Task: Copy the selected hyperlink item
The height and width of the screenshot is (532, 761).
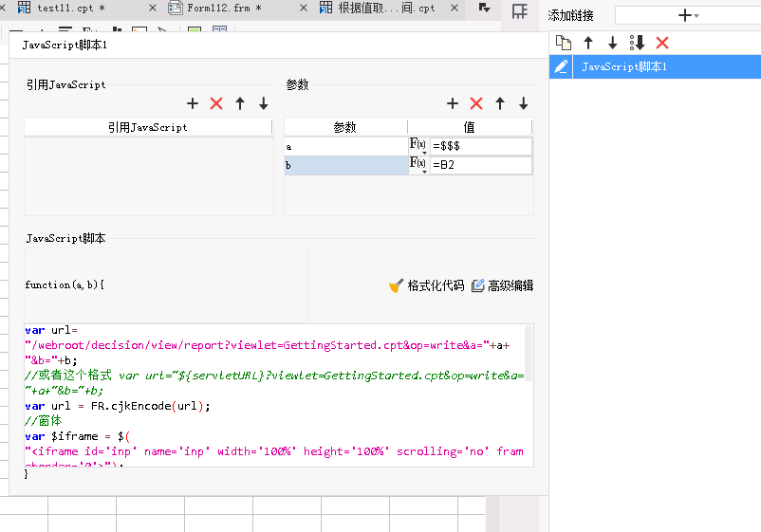Action: pos(564,43)
